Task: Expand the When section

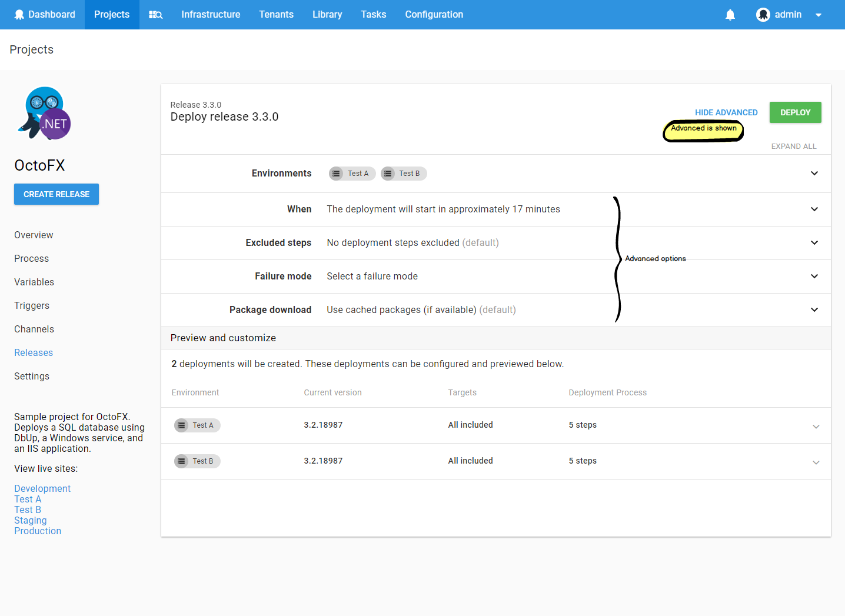Action: [x=814, y=209]
